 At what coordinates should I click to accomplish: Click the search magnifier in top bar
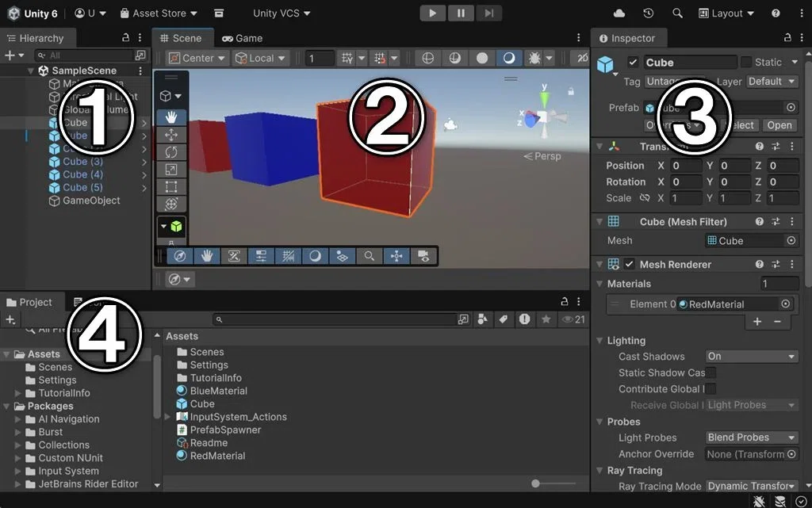677,13
